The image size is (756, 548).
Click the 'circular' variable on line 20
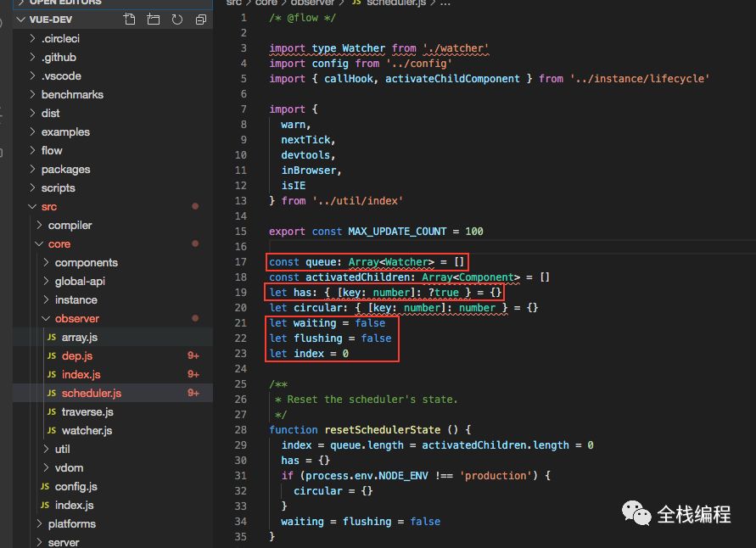click(x=317, y=307)
